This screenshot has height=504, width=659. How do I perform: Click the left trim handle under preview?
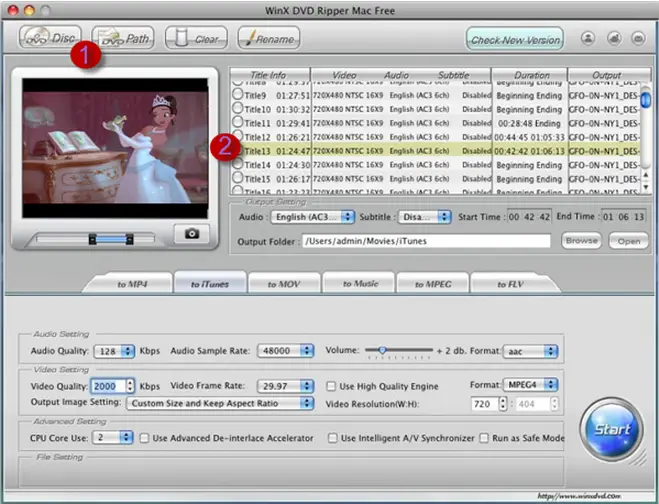[x=92, y=239]
